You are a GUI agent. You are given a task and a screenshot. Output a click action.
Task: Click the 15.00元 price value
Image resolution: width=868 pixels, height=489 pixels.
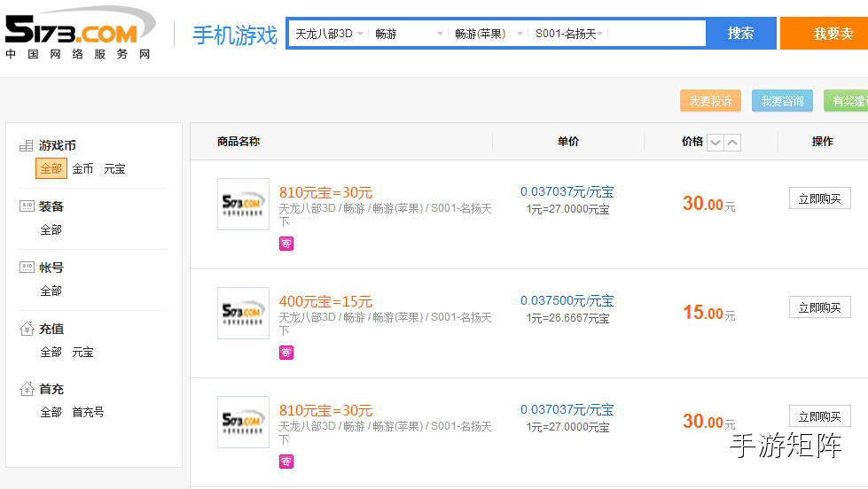pyautogui.click(x=709, y=313)
